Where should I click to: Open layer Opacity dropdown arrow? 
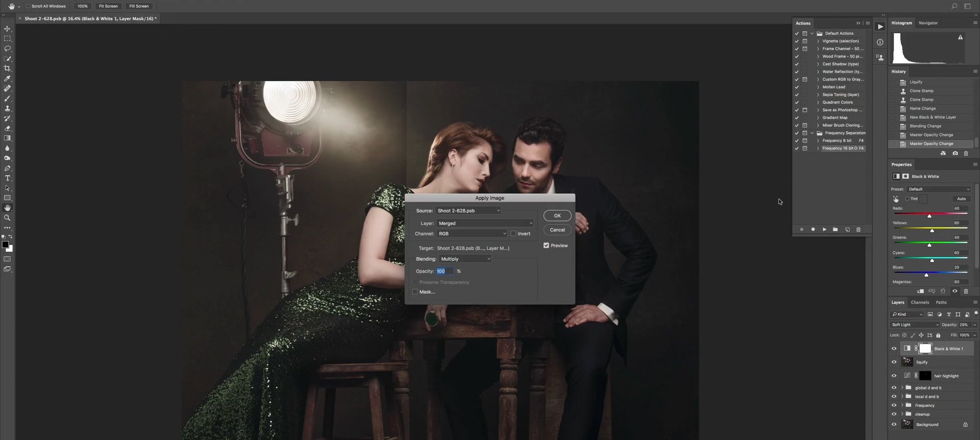[x=974, y=325]
